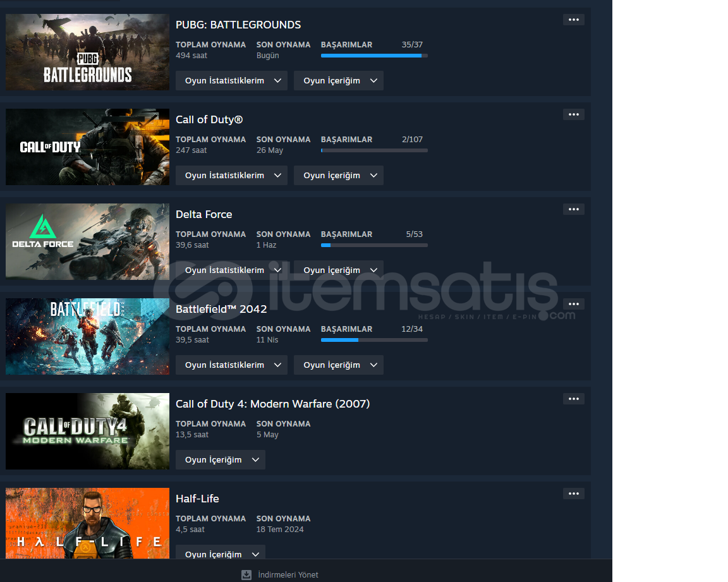Click the '11 Nis' last played date
Viewport: 728px width, 582px height.
coord(267,339)
